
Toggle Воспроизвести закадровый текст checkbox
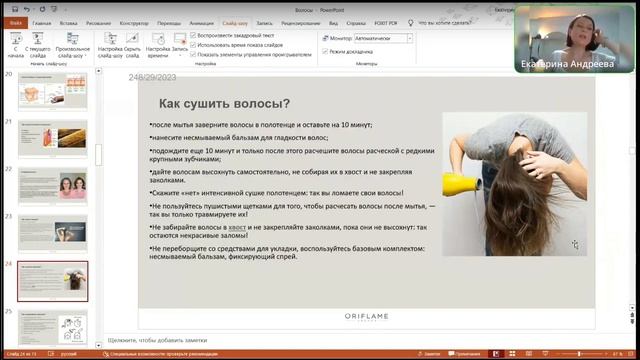click(193, 36)
